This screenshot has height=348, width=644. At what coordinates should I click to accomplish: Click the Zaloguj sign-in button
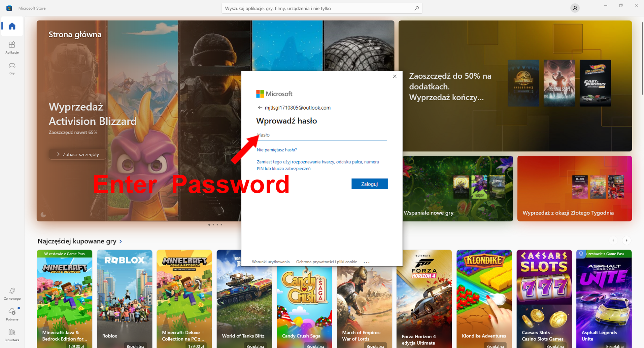(370, 184)
